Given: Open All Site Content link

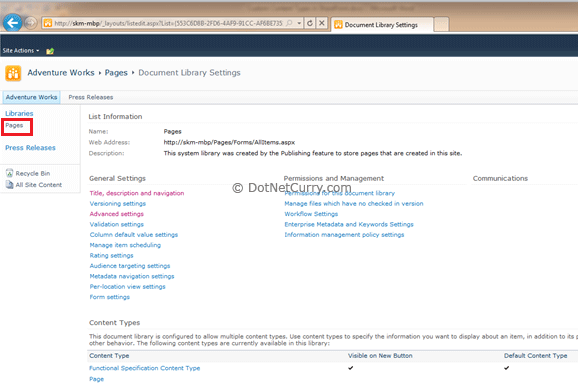Looking at the screenshot, I should 39,185.
